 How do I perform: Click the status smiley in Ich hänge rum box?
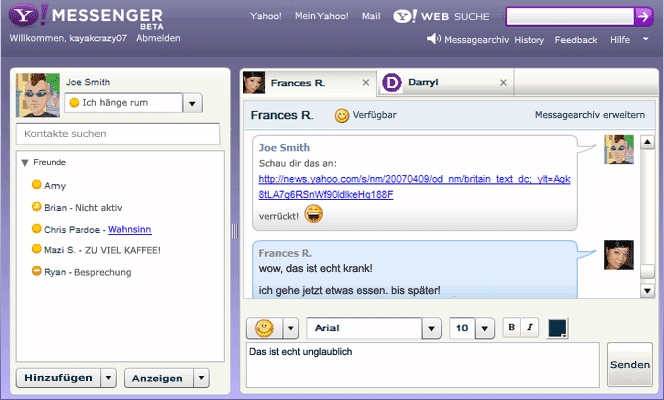(x=74, y=103)
